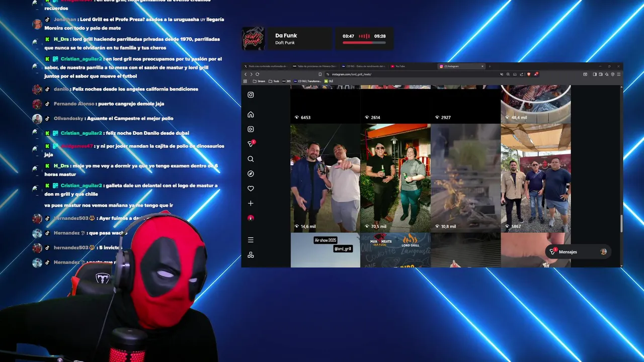The image size is (644, 362).
Task: Close the Instagram browser tab
Action: (x=482, y=66)
